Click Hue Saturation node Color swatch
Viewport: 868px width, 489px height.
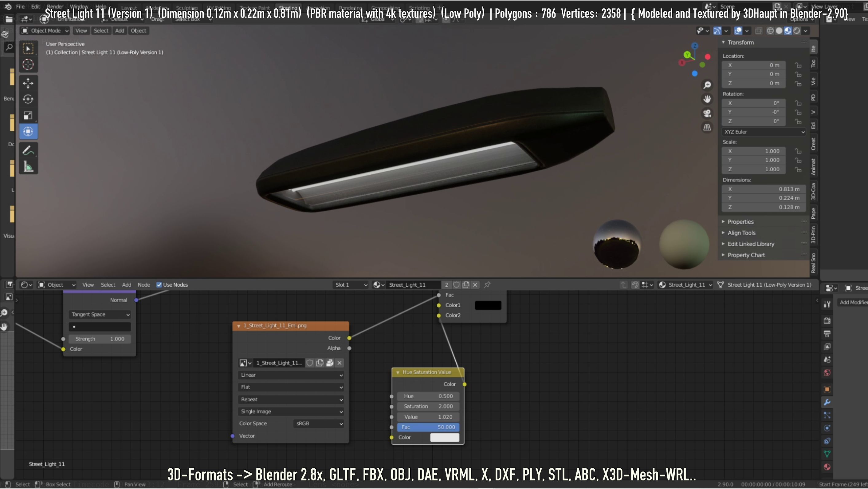444,437
